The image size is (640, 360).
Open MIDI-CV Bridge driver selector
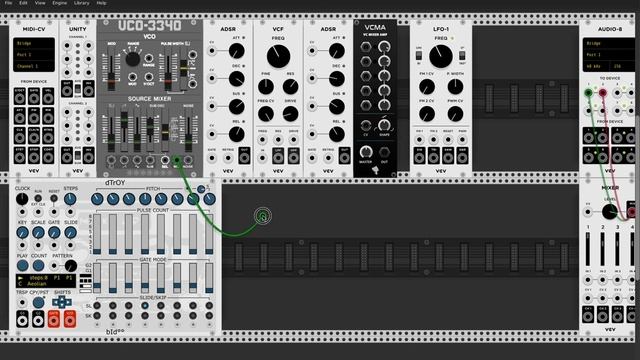point(34,44)
